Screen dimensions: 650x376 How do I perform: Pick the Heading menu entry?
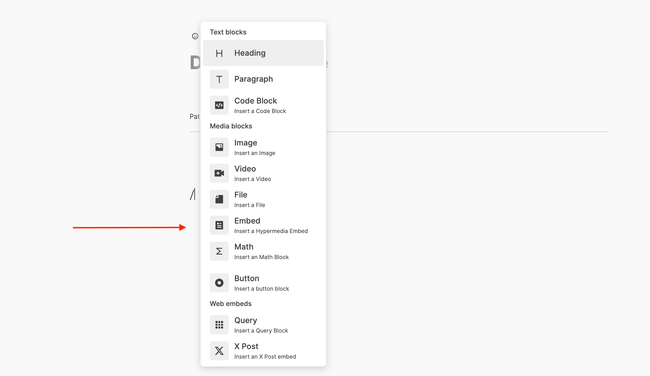point(263,53)
